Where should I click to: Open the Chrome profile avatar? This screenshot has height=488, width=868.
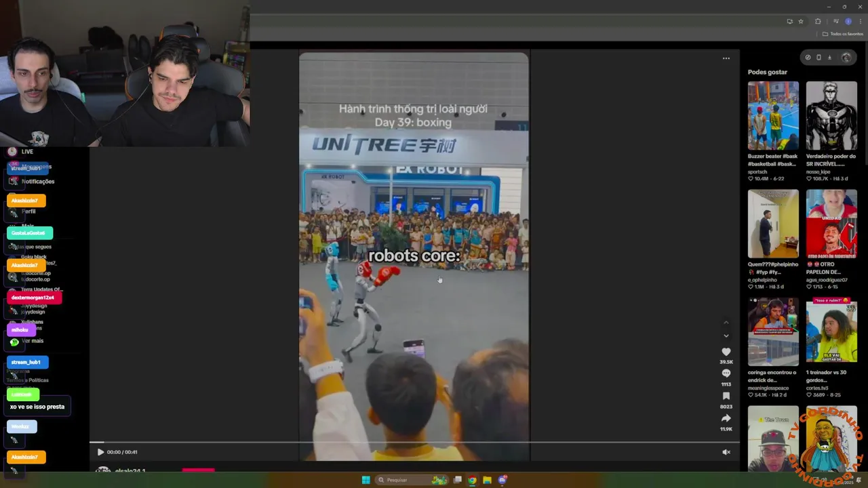pyautogui.click(x=848, y=22)
